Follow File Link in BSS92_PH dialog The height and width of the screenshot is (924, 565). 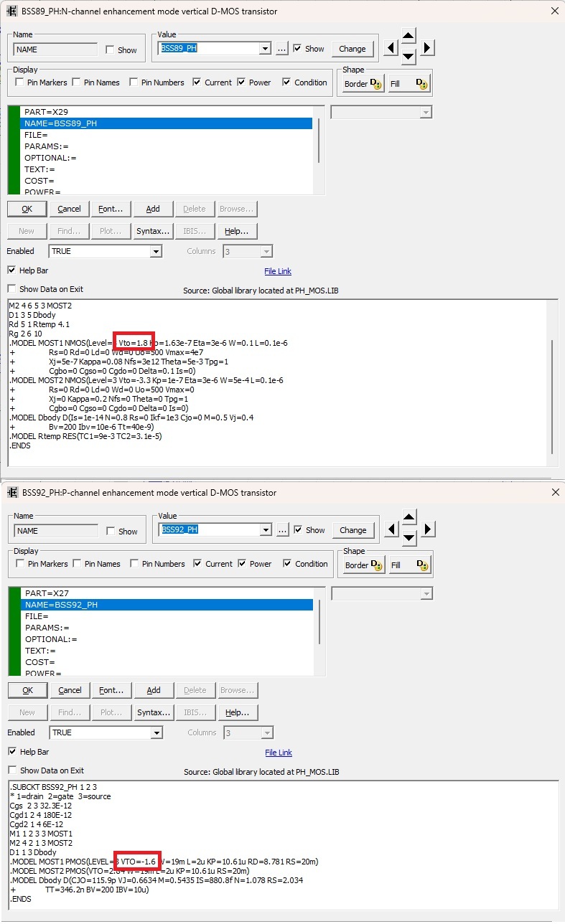[x=279, y=753]
